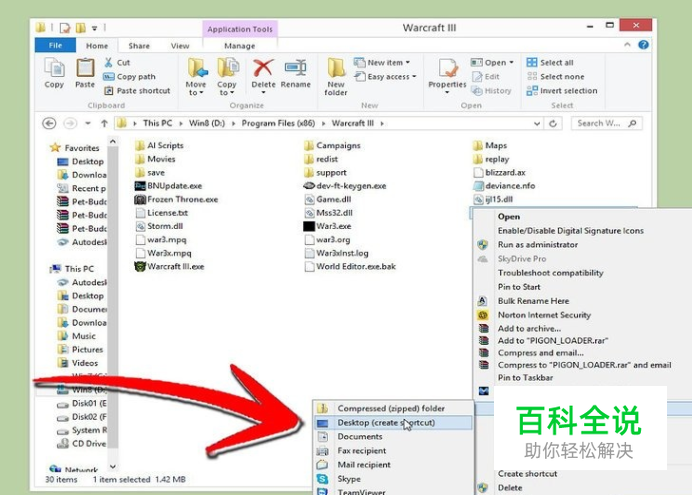
Task: Select the Frozen Throne.exe file
Action: pos(176,199)
